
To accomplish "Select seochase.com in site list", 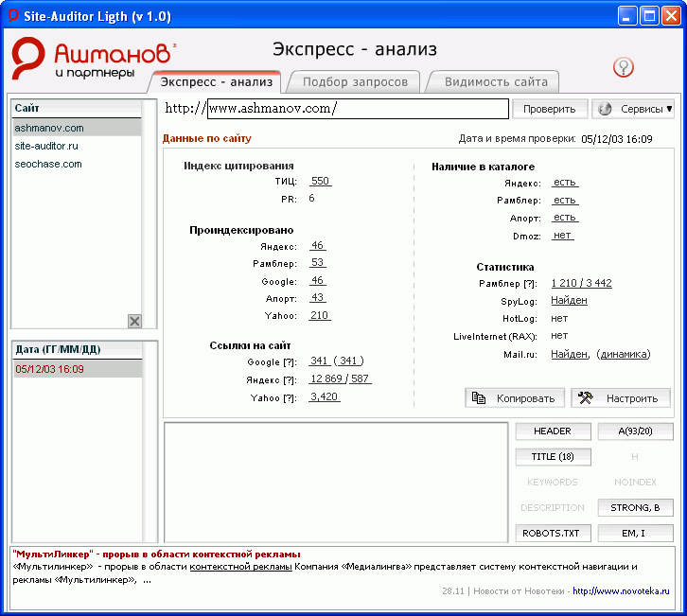I will pyautogui.click(x=77, y=164).
